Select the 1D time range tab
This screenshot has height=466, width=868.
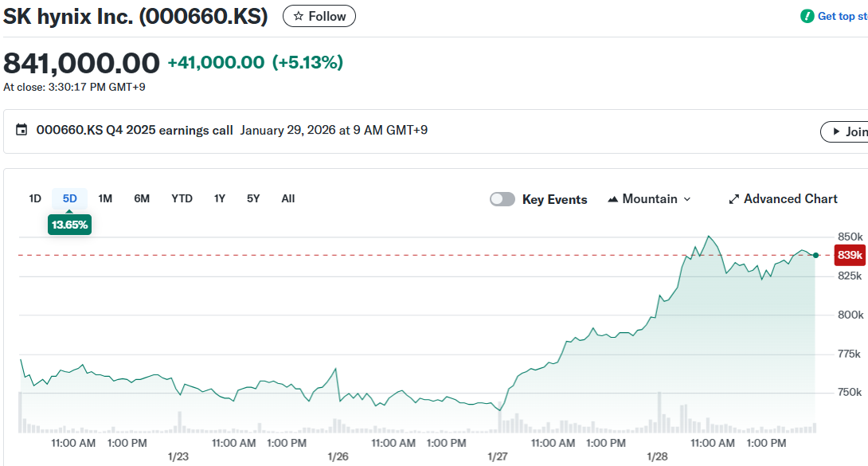pyautogui.click(x=35, y=198)
